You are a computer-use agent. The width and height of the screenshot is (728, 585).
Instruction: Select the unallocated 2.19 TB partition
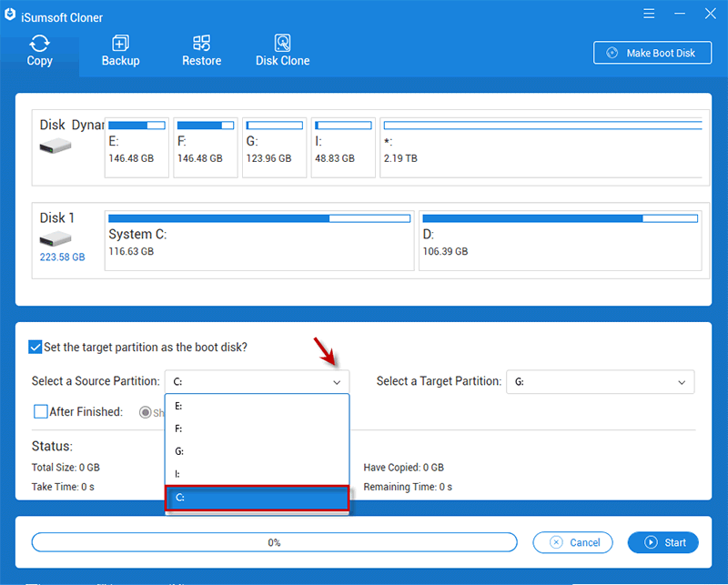541,147
